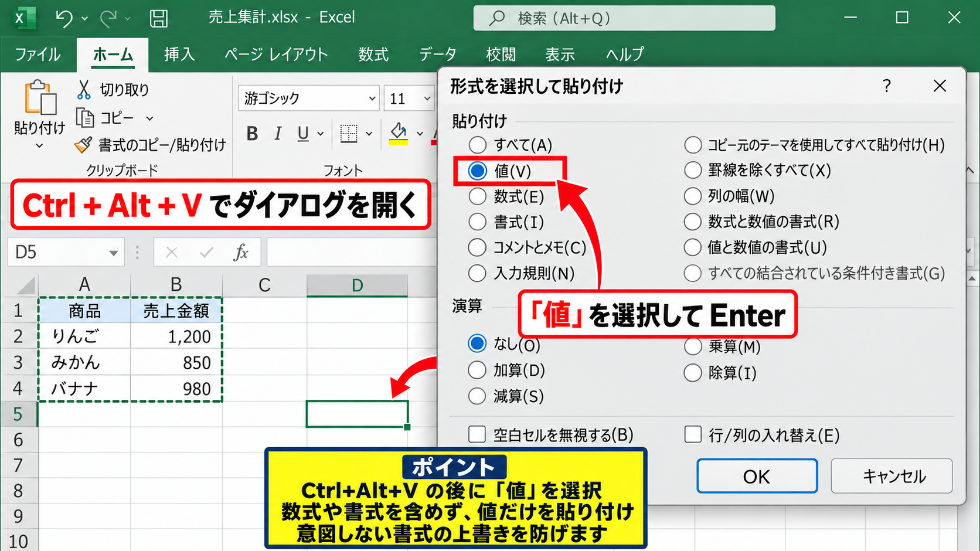
Task: Toggle underline formatting
Action: (x=303, y=134)
